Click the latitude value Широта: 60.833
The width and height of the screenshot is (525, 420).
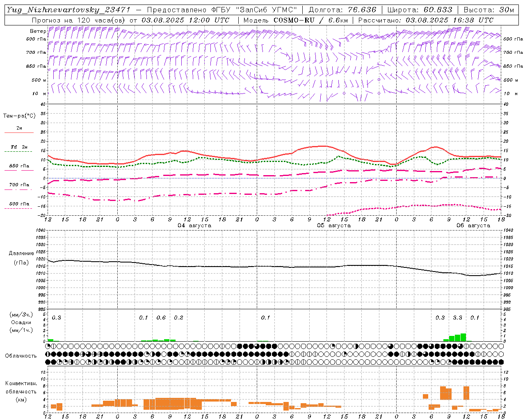(x=420, y=10)
